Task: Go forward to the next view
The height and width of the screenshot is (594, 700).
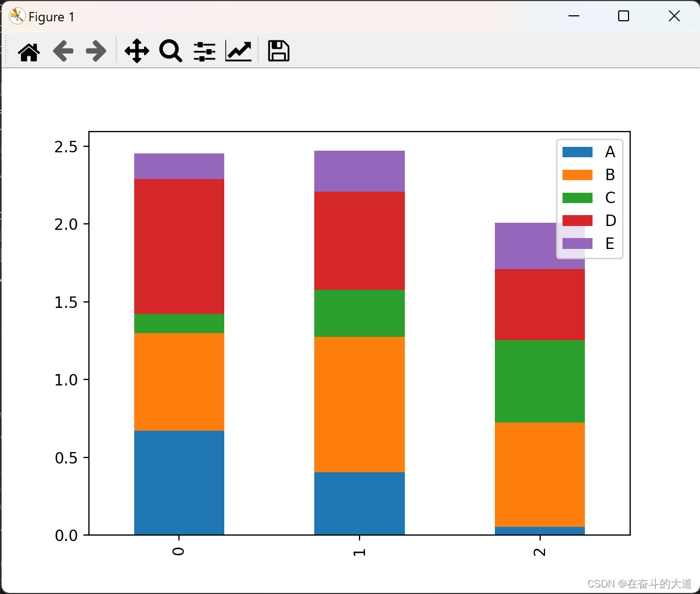Action: click(x=96, y=51)
